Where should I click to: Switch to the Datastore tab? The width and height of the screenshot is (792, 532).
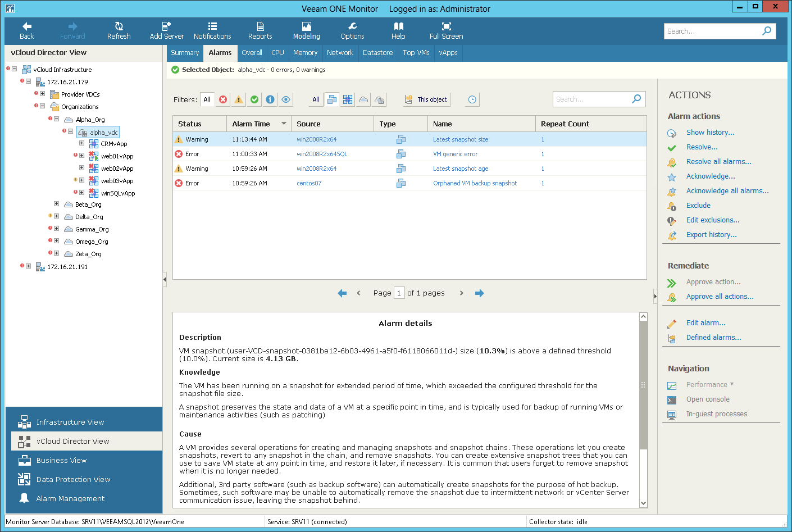(377, 53)
